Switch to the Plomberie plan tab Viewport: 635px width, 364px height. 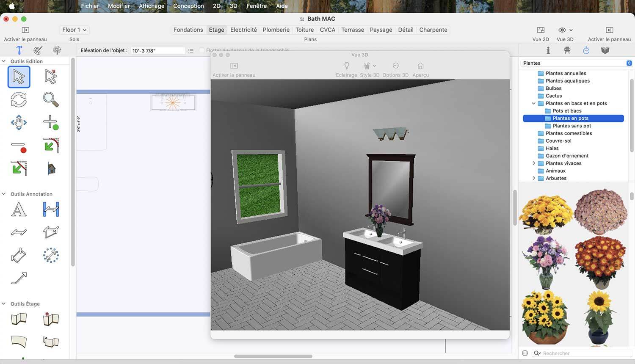276,30
